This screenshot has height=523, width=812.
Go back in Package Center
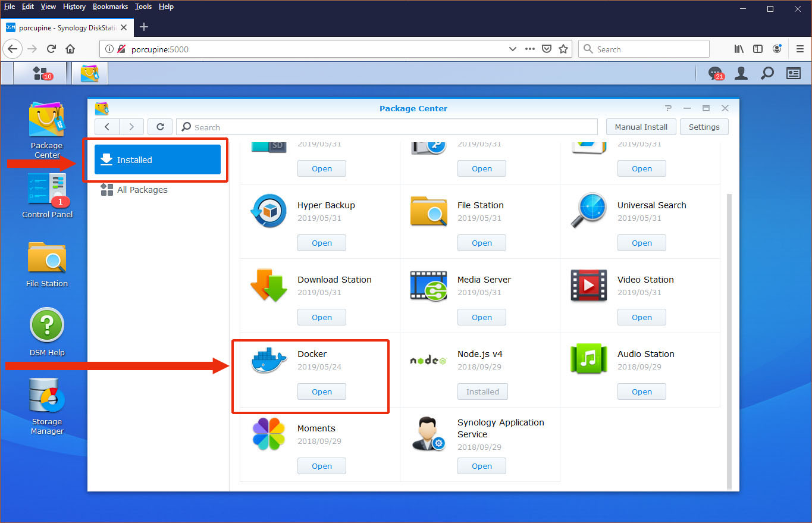tap(107, 127)
